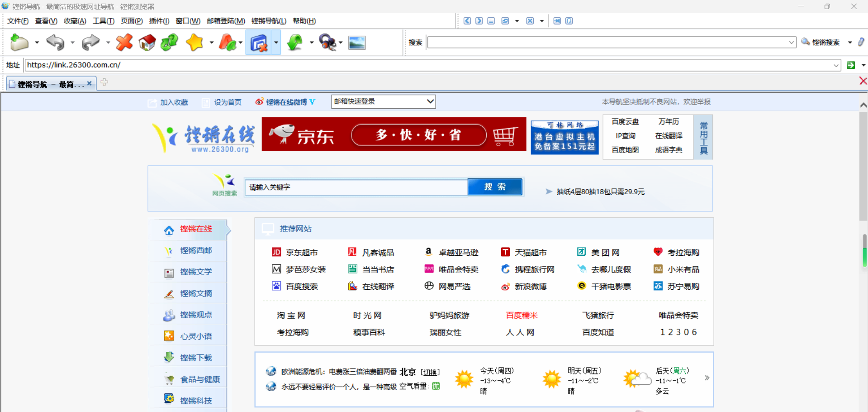
Task: Click the 12306 link
Action: pyautogui.click(x=678, y=332)
